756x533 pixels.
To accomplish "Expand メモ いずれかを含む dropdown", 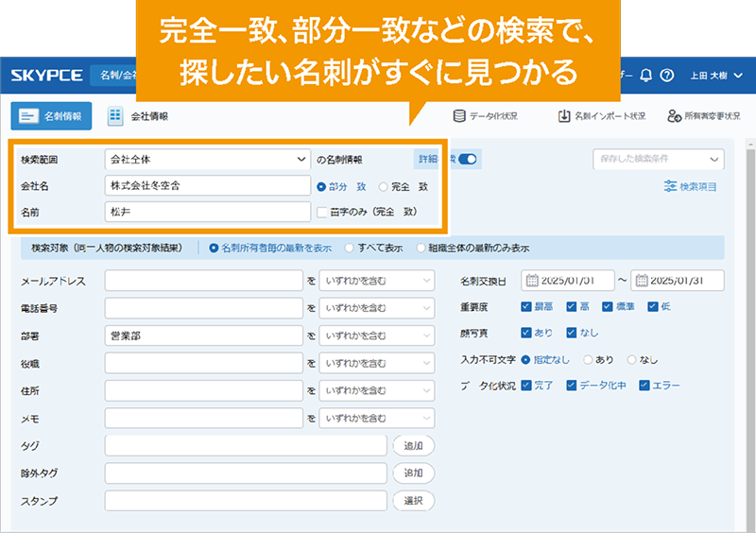I will 376,418.
